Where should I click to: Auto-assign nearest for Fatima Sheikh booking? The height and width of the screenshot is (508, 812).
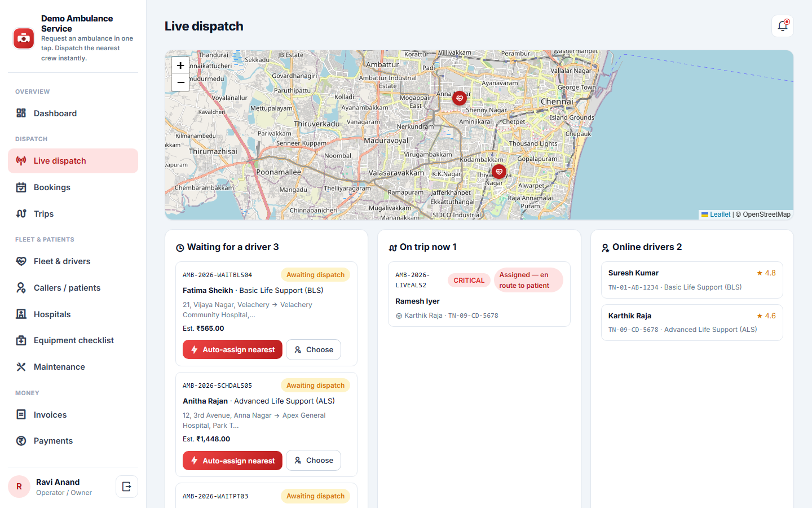tap(232, 349)
